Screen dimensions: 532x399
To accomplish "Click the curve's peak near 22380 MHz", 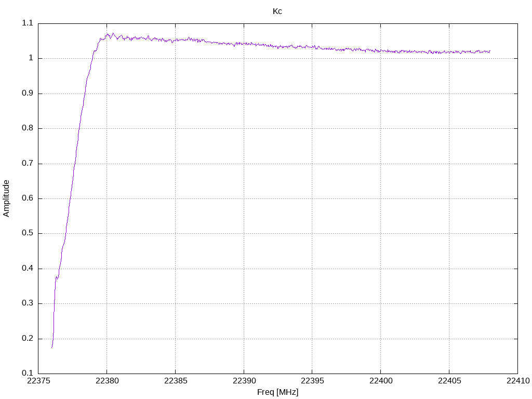I will [113, 33].
